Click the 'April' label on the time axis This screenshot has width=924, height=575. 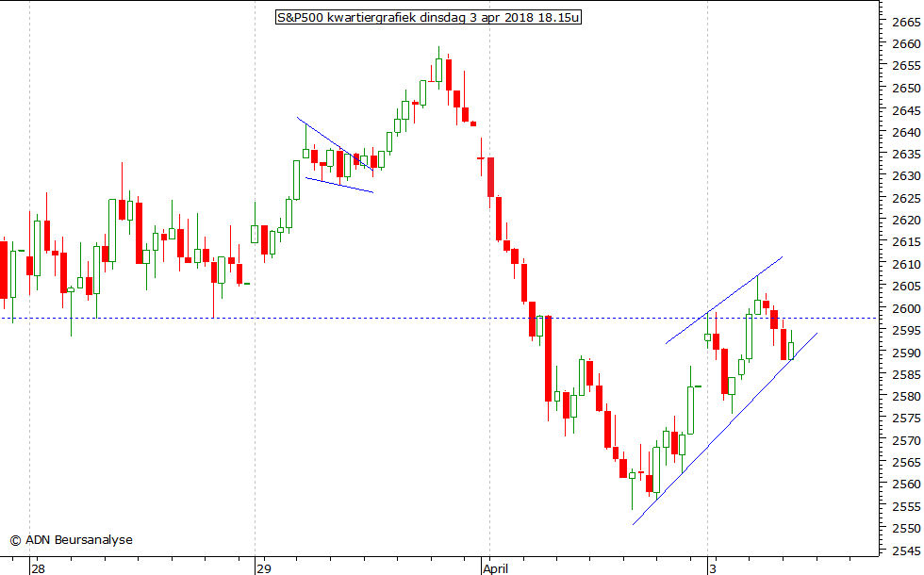point(496,568)
